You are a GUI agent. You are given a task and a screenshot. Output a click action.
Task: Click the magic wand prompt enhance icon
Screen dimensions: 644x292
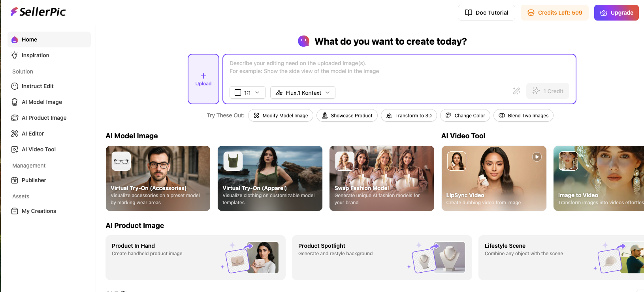click(517, 91)
